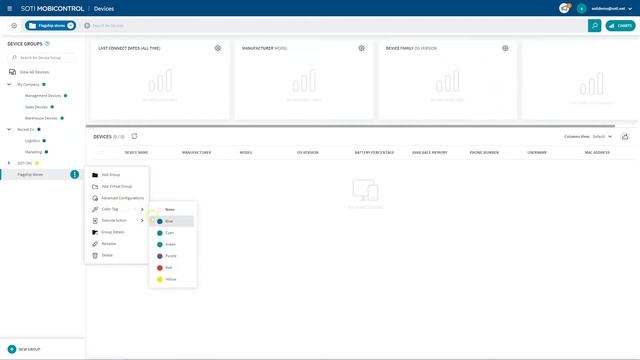Click the user avatar icon
The image size is (640, 360).
coord(582,8)
